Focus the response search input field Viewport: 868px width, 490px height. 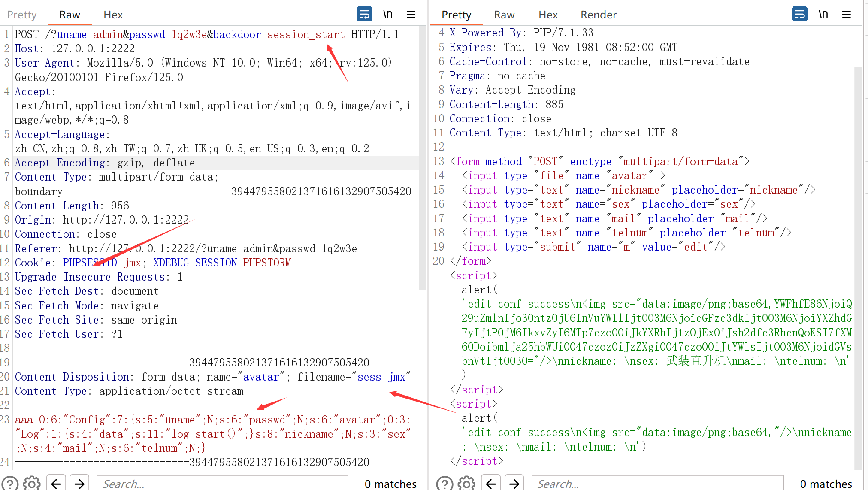point(657,484)
